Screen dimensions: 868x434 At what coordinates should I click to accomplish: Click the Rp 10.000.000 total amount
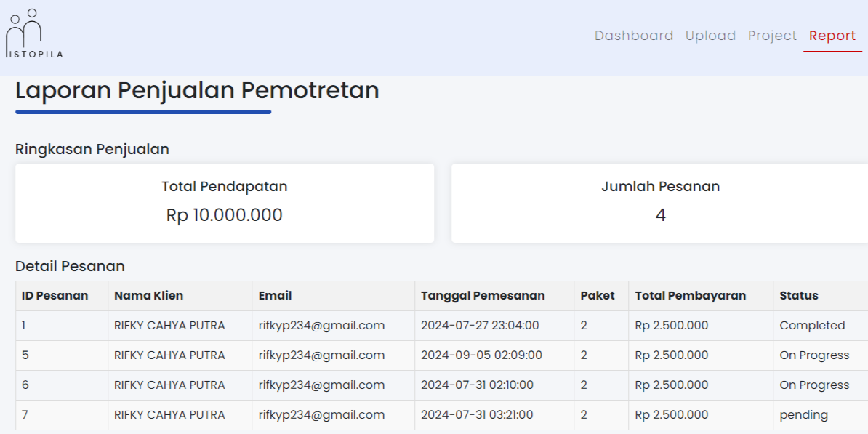[x=225, y=215]
